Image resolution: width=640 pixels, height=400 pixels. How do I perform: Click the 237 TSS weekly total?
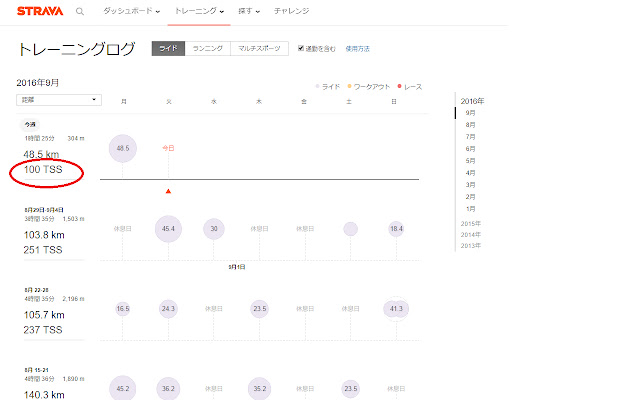43,330
